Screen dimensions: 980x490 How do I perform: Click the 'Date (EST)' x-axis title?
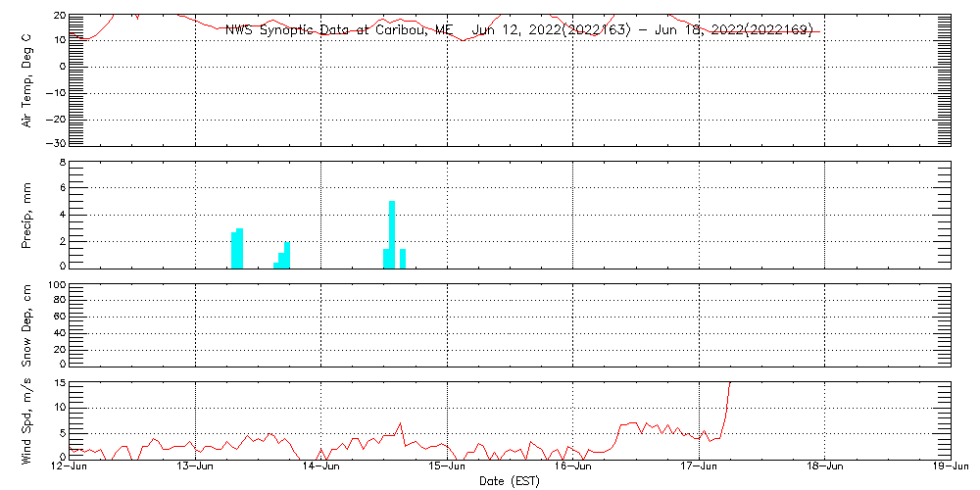509,481
